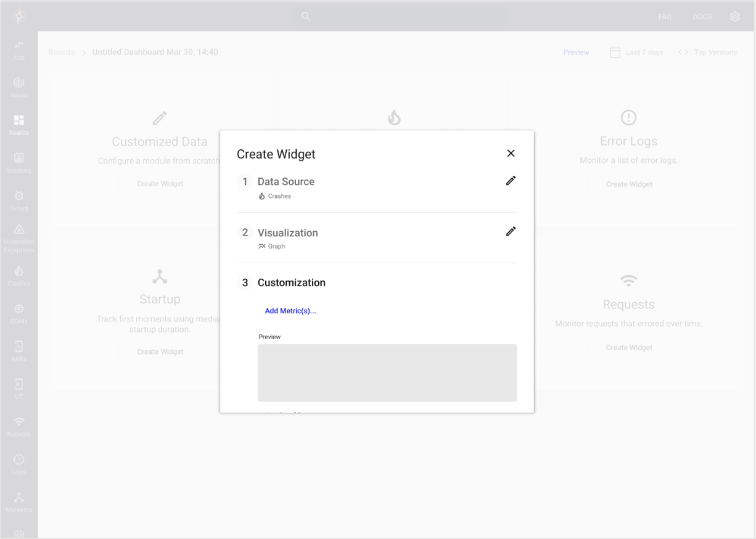
Task: Click the Customized Data card title
Action: (160, 141)
